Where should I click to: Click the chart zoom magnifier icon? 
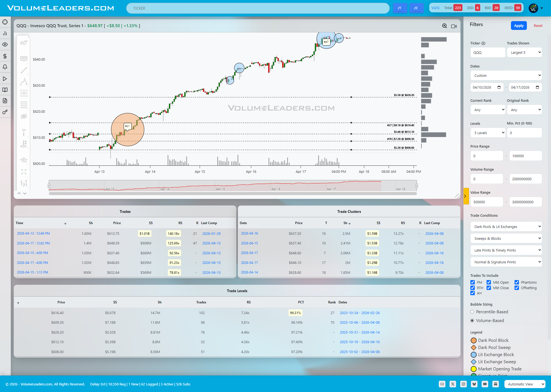coord(445,26)
